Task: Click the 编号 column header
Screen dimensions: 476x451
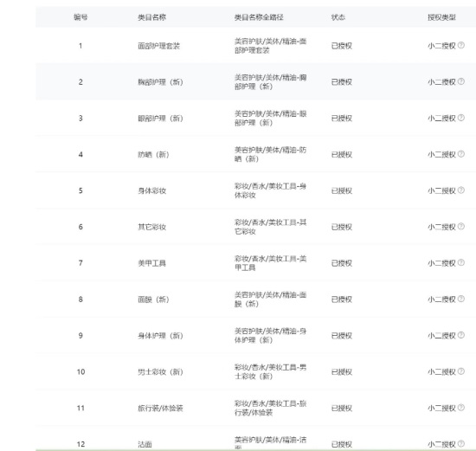Action: coord(80,17)
